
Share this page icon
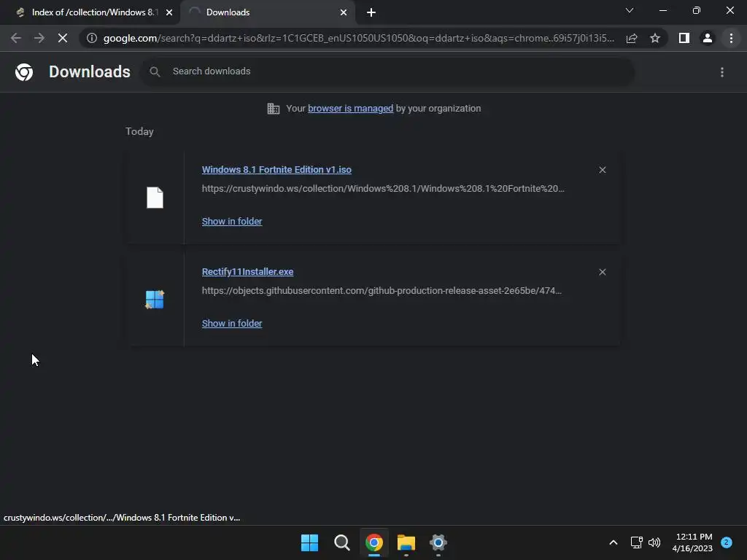click(x=632, y=38)
